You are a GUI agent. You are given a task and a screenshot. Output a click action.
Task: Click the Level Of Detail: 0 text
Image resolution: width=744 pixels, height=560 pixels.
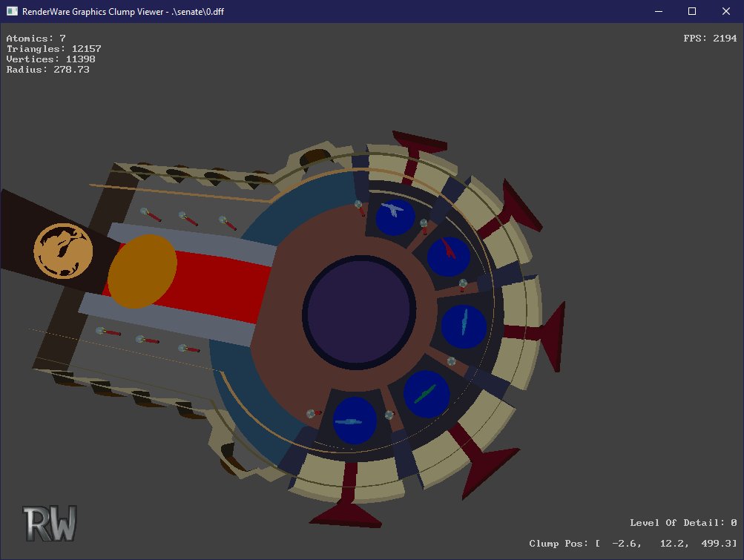point(683,522)
